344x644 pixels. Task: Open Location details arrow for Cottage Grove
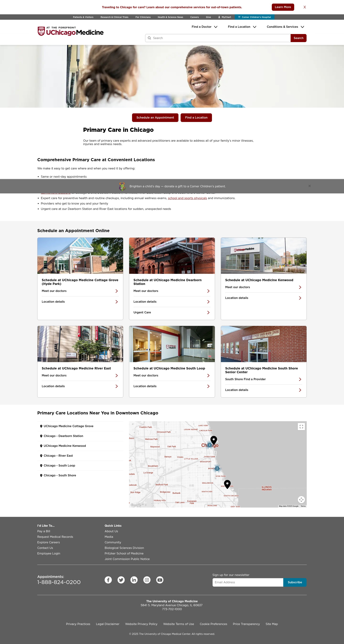point(117,302)
